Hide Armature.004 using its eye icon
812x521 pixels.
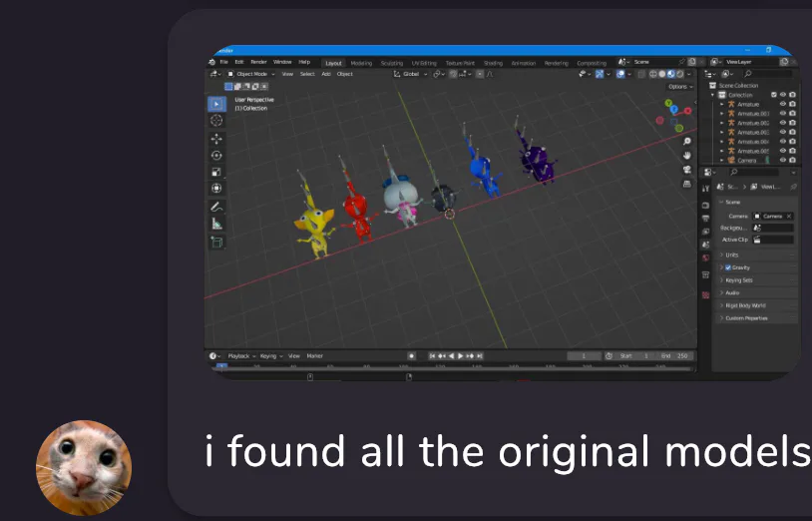[783, 142]
